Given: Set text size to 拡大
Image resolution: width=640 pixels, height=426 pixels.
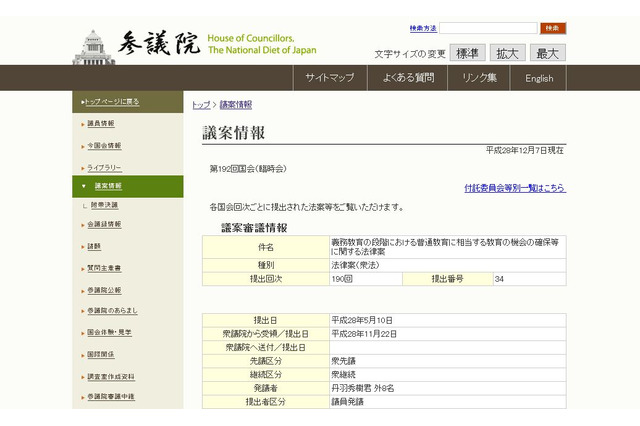Looking at the screenshot, I should point(507,53).
